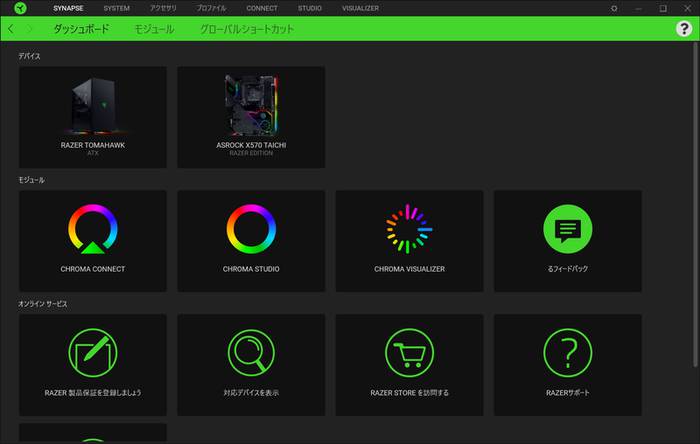Switch to the STUDIO top tab
This screenshot has height=444, width=700.
[310, 8]
